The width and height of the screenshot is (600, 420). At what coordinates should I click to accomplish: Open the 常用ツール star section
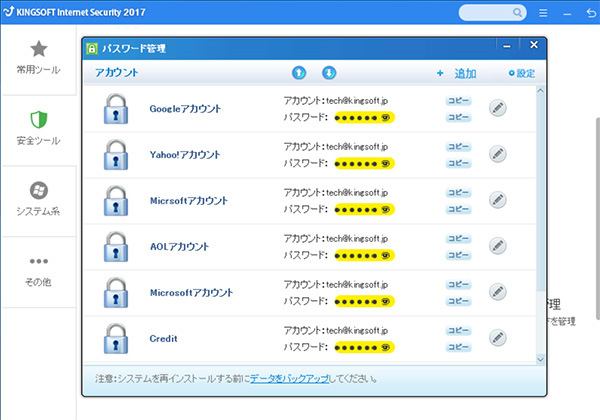tap(38, 57)
